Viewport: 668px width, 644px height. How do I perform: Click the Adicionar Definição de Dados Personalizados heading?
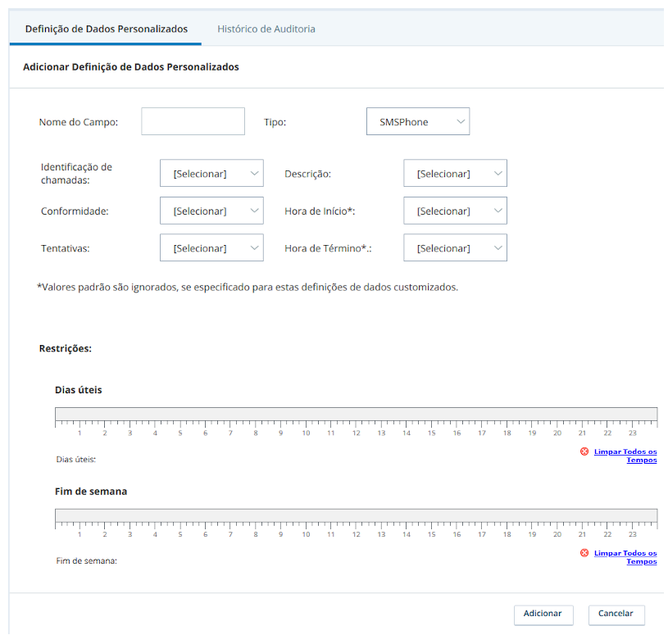click(131, 67)
